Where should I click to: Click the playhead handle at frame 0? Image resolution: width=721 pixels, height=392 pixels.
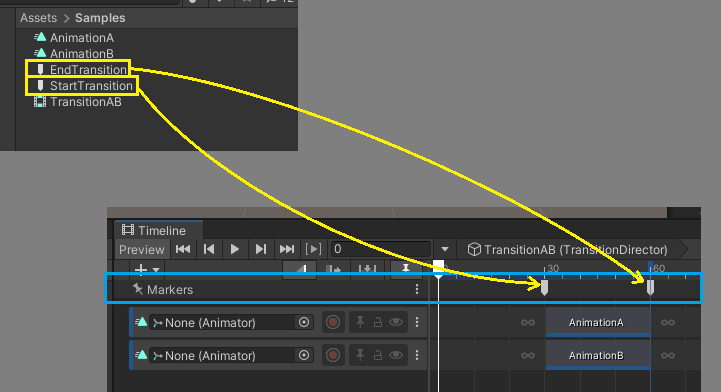point(439,268)
